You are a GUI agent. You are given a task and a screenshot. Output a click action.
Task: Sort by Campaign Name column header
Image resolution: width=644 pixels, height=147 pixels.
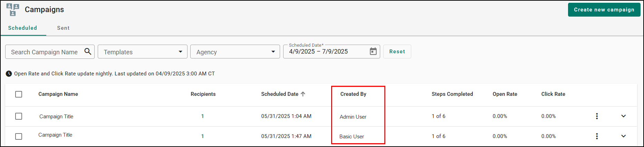[58, 94]
